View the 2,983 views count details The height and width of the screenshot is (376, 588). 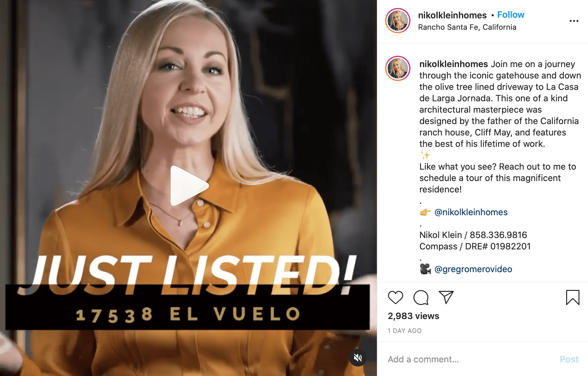coord(413,316)
